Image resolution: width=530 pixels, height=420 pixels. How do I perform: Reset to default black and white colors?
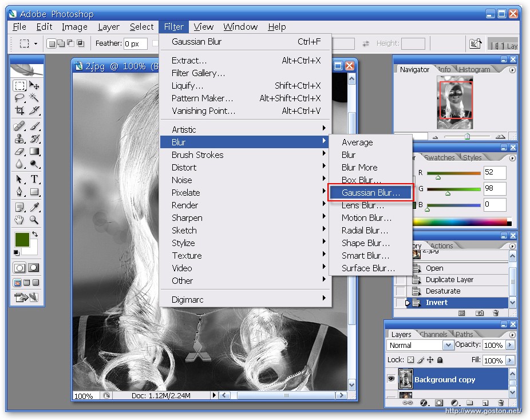tap(16, 252)
